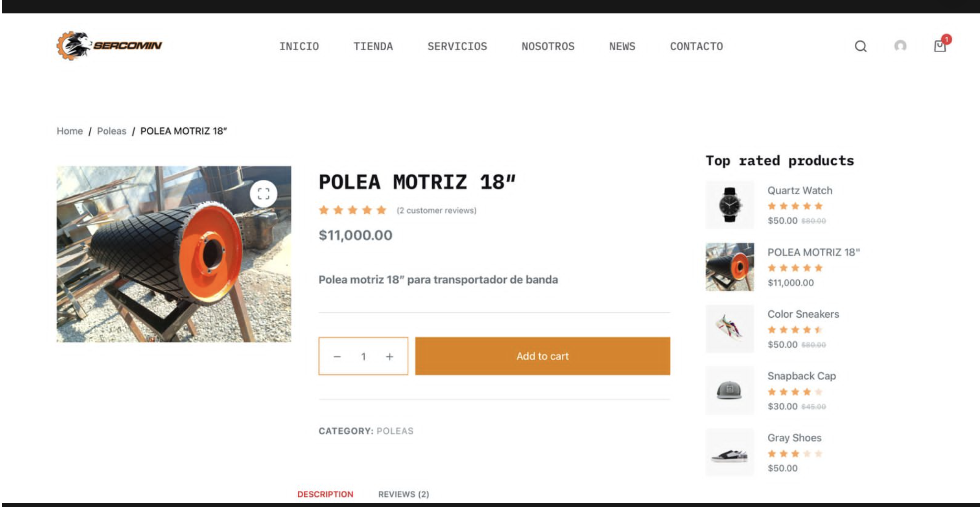
Task: Click the quantity number field
Action: pos(363,356)
